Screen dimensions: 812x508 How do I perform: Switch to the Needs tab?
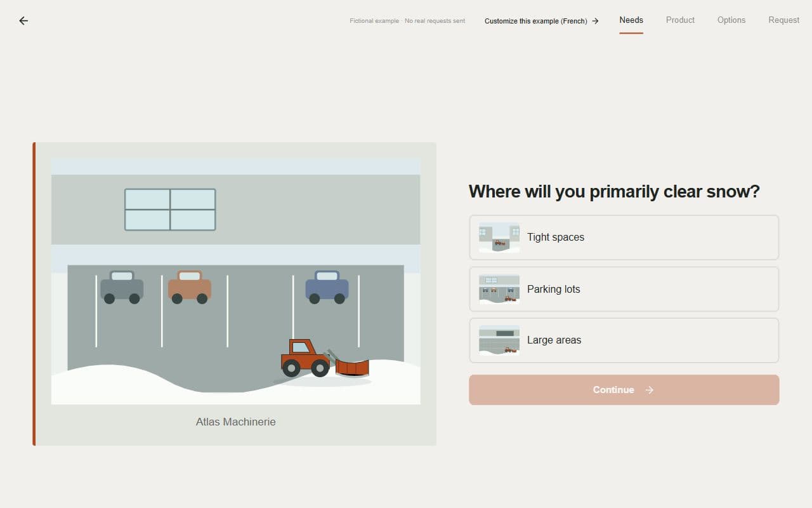click(631, 20)
